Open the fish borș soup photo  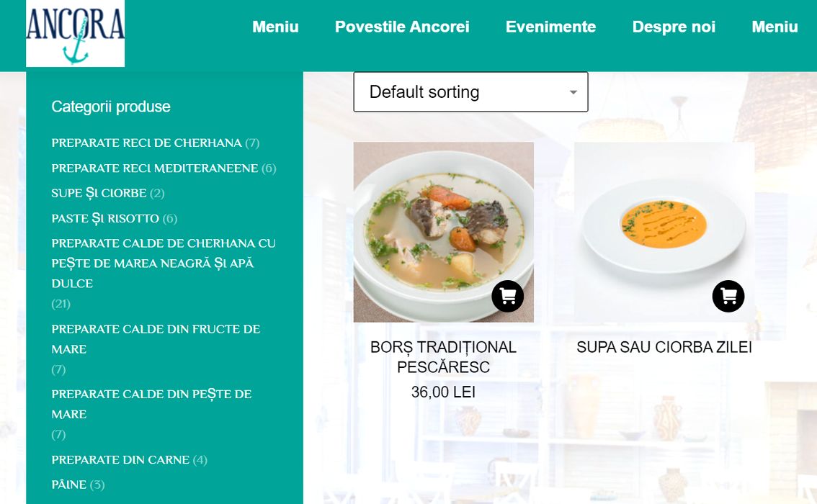click(x=443, y=233)
